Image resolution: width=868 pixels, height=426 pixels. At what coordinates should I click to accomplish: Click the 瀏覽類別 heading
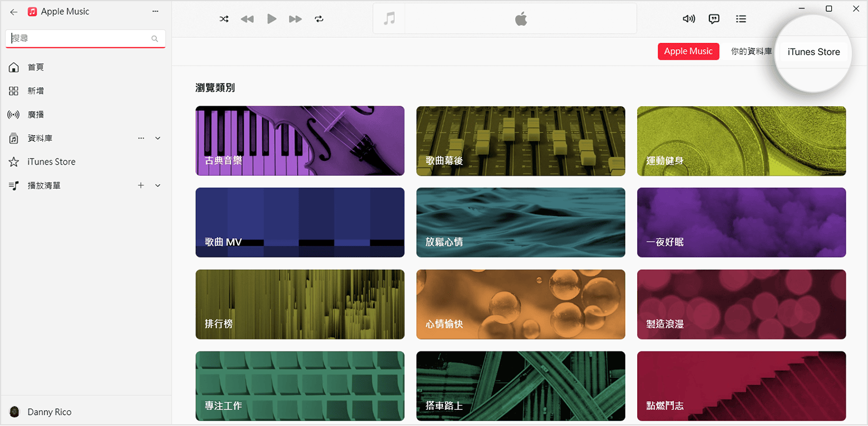(x=215, y=87)
